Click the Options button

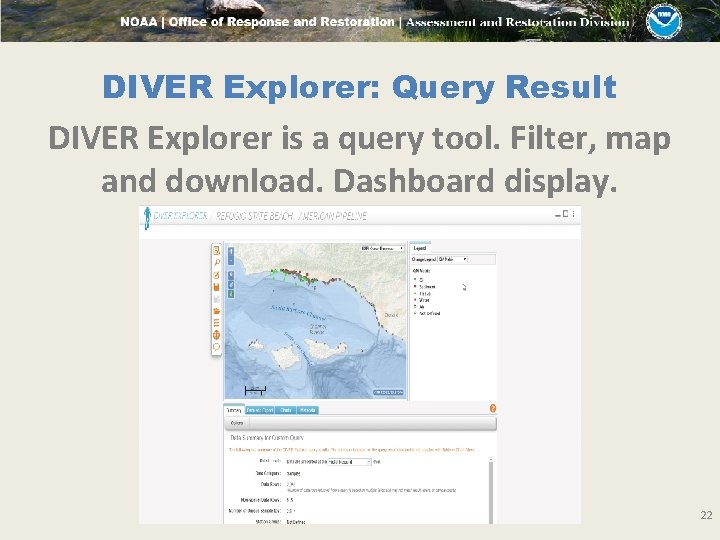pyautogui.click(x=237, y=423)
